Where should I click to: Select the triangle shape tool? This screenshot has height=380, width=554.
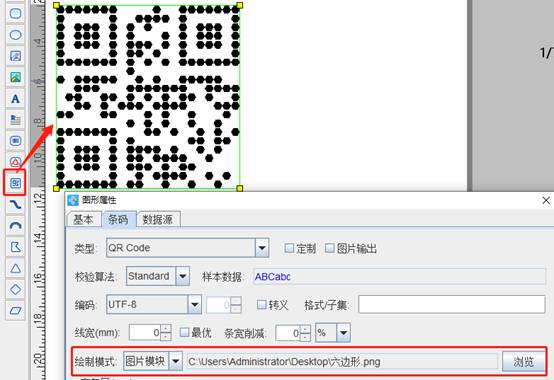(15, 268)
